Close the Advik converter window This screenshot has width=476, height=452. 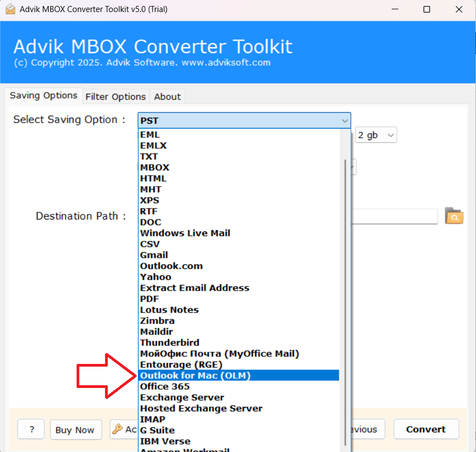459,9
